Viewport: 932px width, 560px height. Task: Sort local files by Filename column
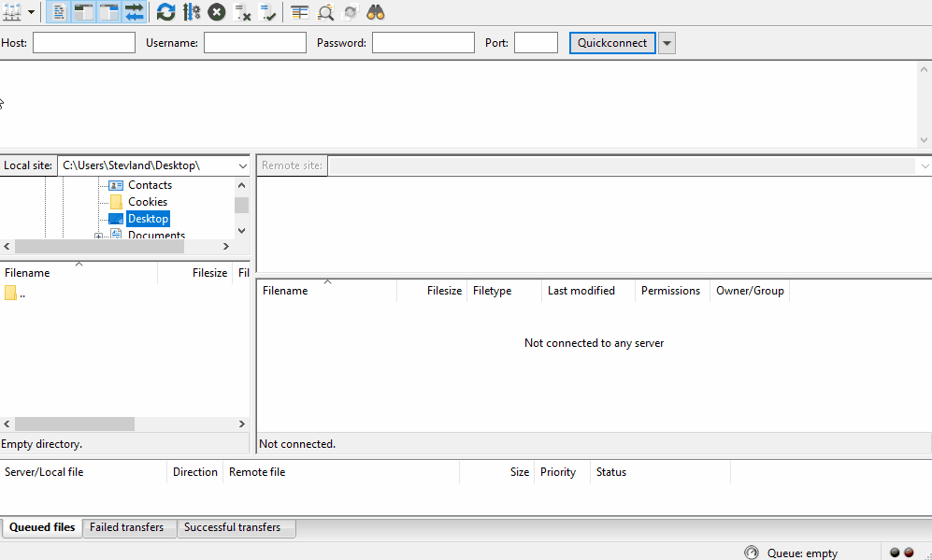pos(79,273)
